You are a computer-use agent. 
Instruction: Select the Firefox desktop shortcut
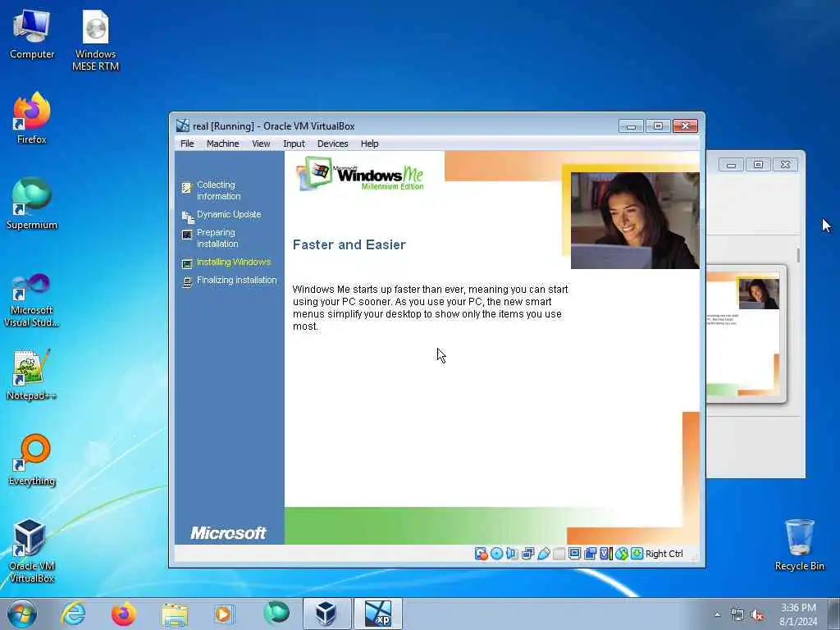pyautogui.click(x=32, y=118)
